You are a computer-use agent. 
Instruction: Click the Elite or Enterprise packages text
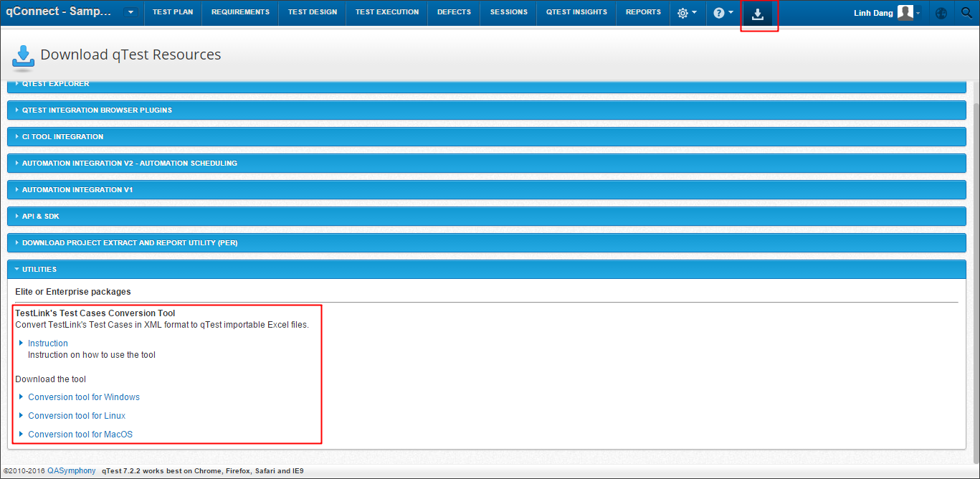coord(73,292)
